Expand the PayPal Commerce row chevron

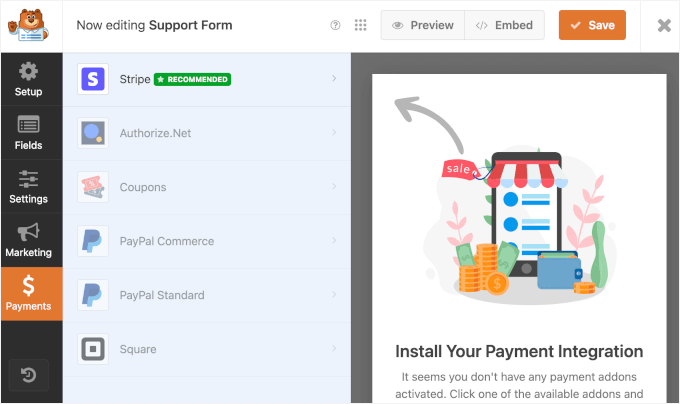(x=334, y=240)
